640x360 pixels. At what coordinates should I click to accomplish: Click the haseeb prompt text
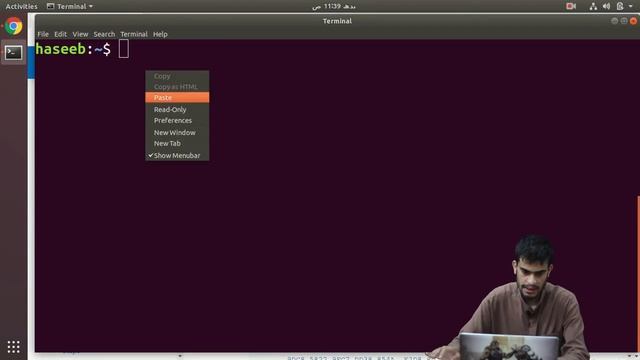tap(61, 49)
